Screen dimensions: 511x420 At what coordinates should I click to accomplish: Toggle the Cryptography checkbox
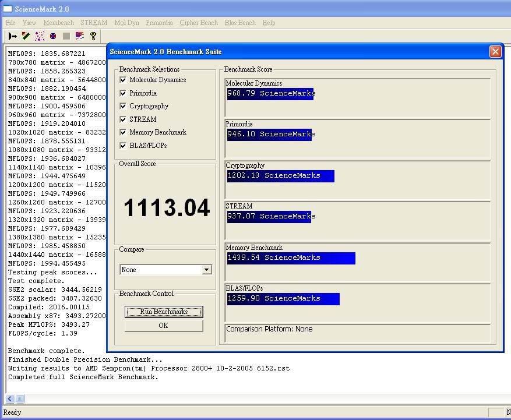(x=123, y=106)
